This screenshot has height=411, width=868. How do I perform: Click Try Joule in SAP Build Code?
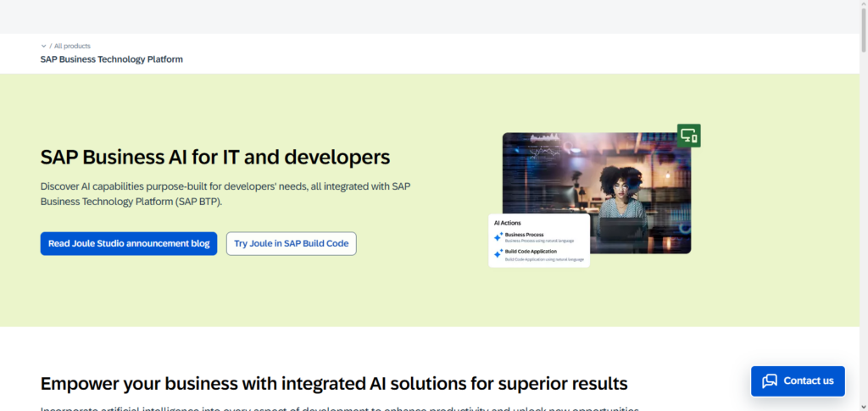(x=292, y=243)
